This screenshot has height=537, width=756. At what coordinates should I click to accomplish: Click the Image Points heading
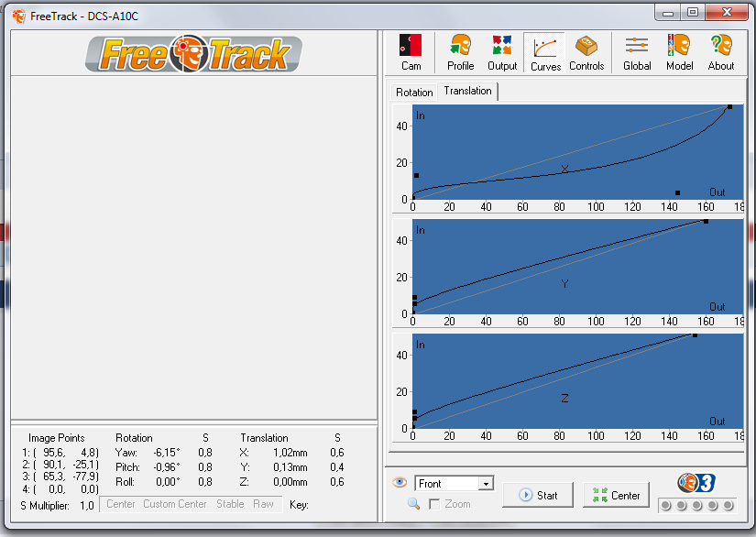tap(57, 438)
